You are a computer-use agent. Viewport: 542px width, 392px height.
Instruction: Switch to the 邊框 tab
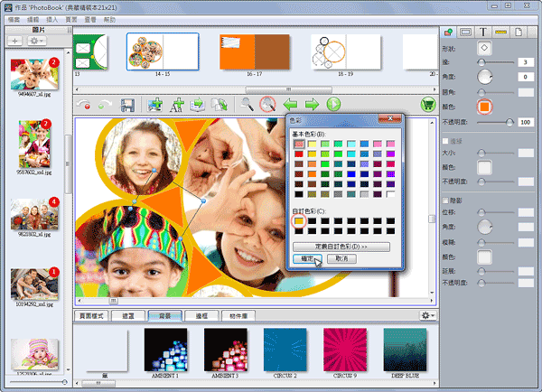[x=201, y=315]
